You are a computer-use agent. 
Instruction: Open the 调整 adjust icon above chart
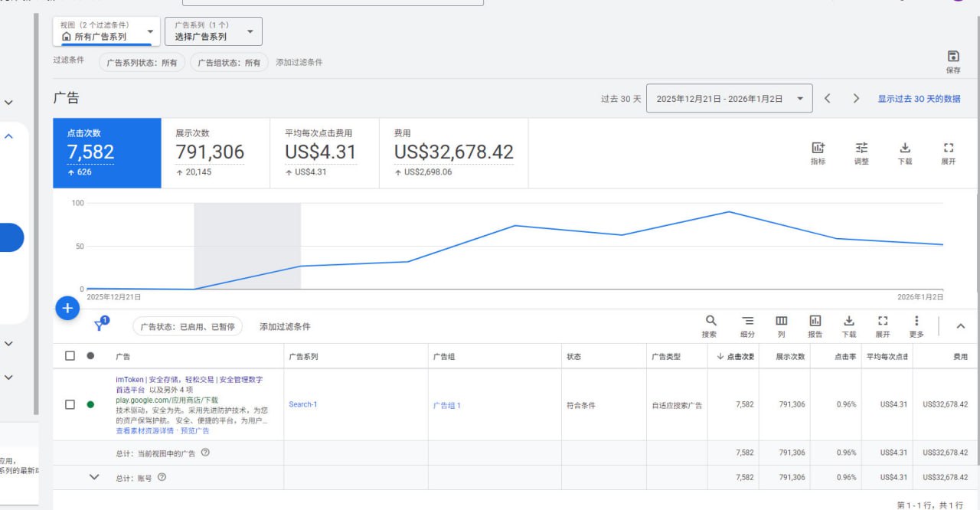[x=861, y=148]
